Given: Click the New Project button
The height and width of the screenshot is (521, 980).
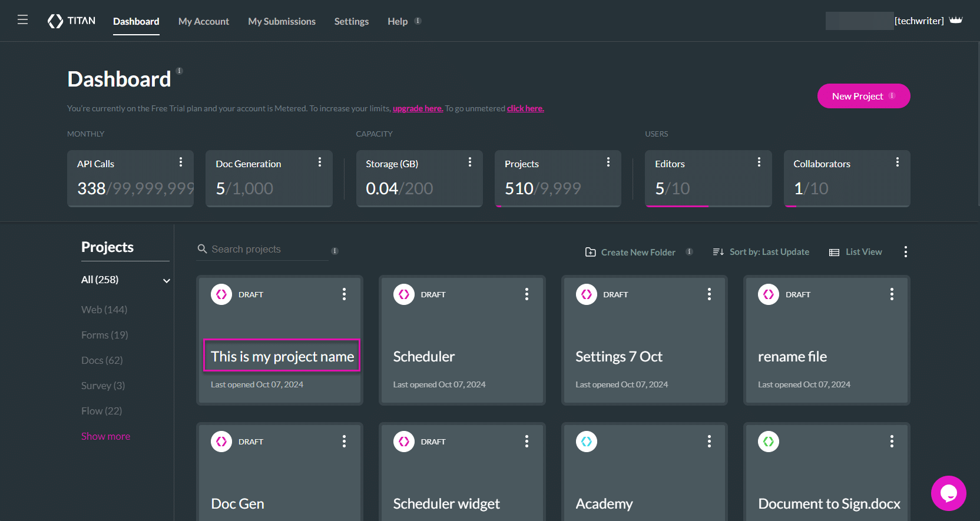Looking at the screenshot, I should point(863,96).
